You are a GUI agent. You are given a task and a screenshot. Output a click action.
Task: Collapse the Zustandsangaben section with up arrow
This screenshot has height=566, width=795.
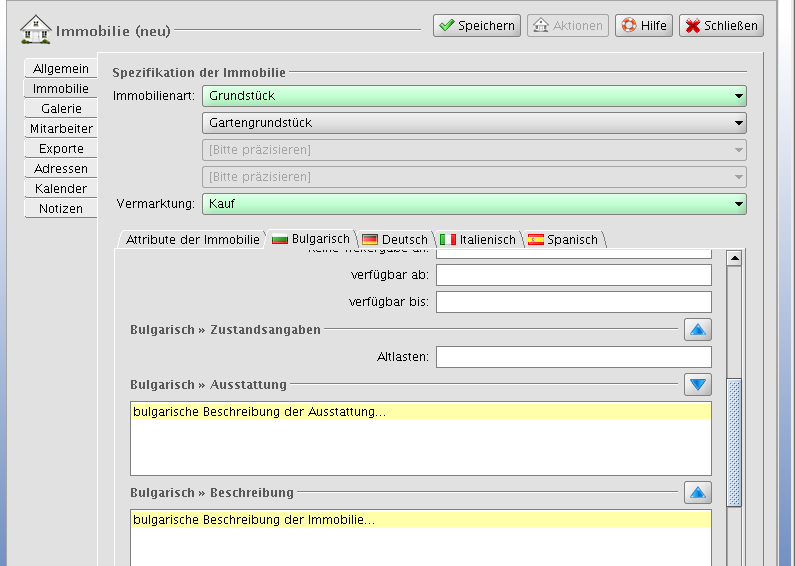[x=697, y=330]
